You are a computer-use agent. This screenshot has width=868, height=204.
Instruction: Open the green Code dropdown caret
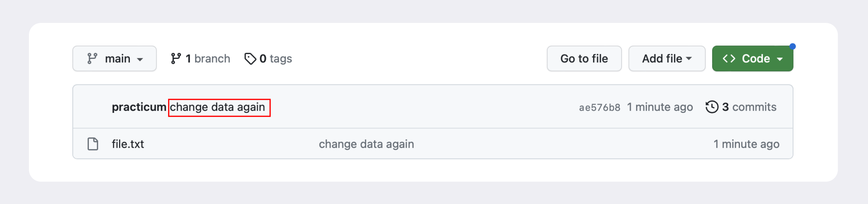pos(780,59)
